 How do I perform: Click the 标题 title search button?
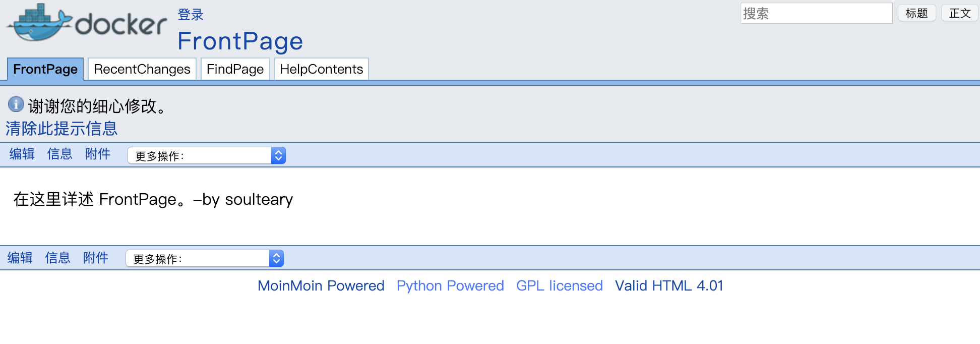click(x=916, y=13)
